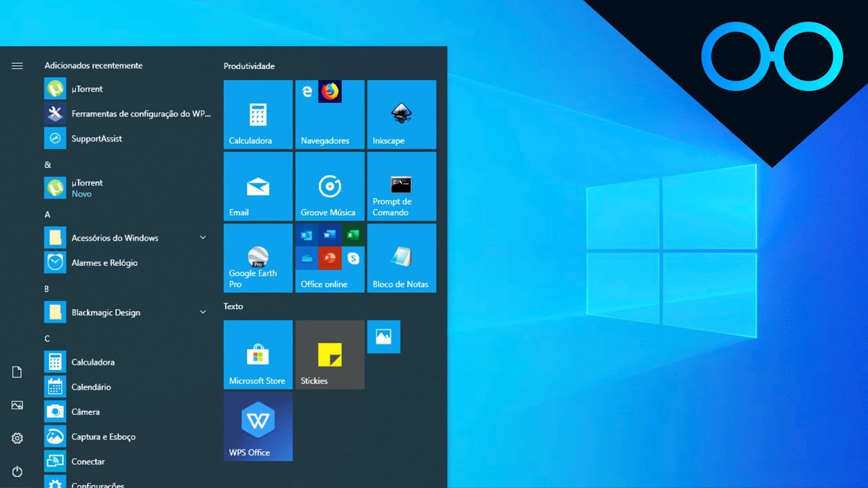Screen dimensions: 868x488
Task: Open Pictures from the Start sidebar
Action: [x=17, y=405]
